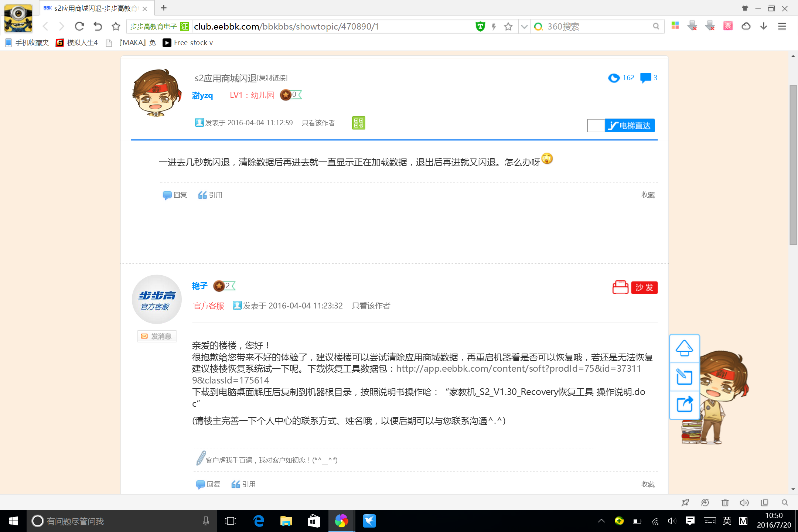
Task: Click the floor number input next to 电梯直达
Action: tap(596, 126)
